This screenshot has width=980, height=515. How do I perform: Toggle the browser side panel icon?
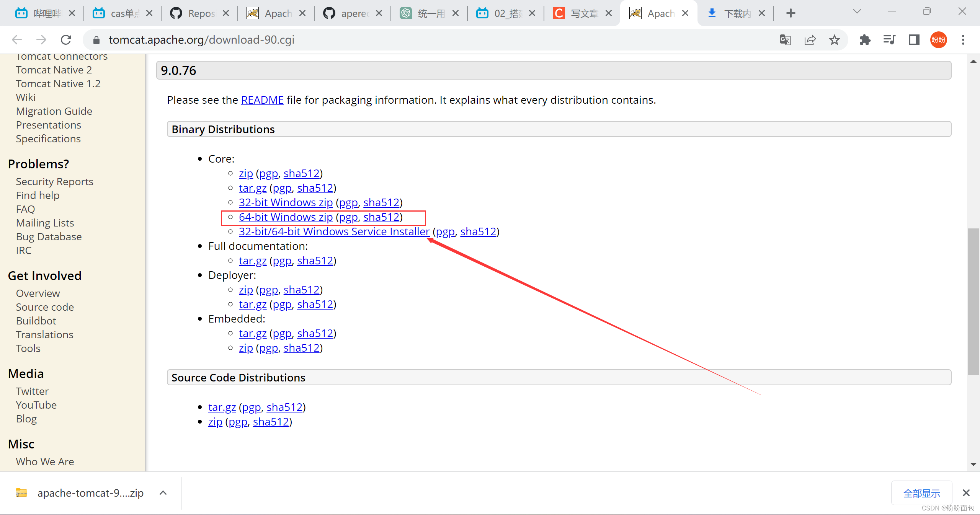tap(914, 40)
